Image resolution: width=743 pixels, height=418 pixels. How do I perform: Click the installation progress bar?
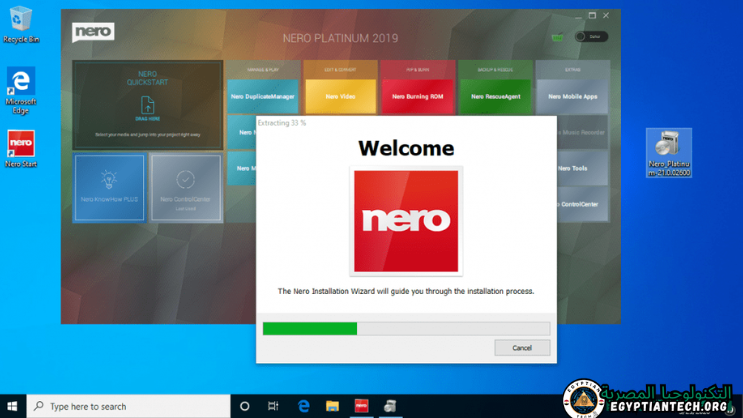[x=406, y=328]
